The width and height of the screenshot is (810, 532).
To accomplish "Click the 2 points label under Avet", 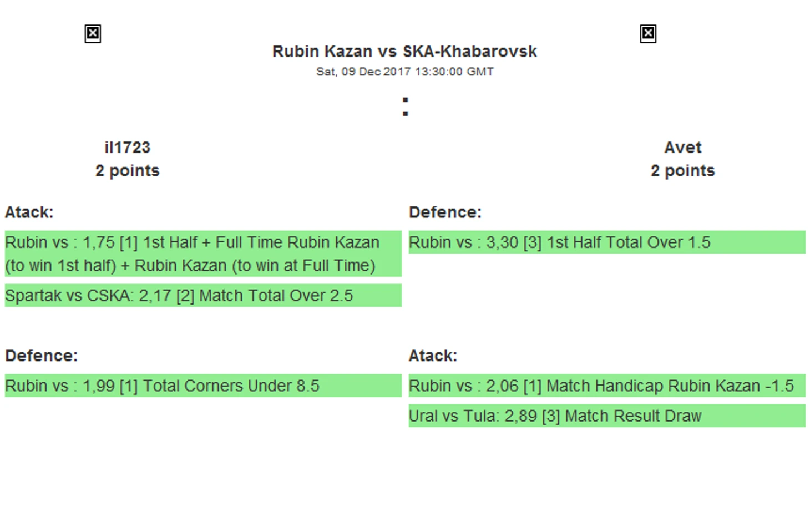I will (x=683, y=171).
